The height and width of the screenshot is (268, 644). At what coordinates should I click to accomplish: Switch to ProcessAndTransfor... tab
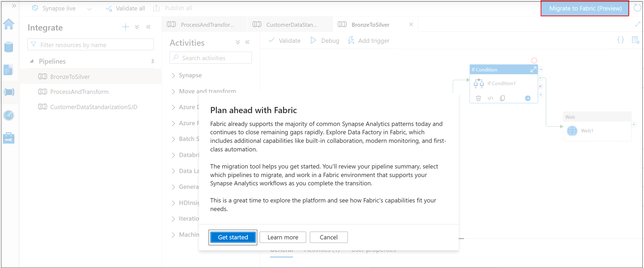point(204,25)
